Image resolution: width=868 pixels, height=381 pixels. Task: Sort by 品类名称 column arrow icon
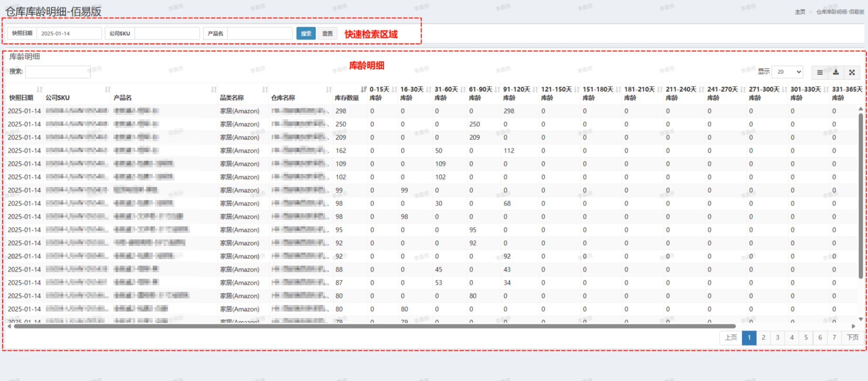(x=264, y=89)
